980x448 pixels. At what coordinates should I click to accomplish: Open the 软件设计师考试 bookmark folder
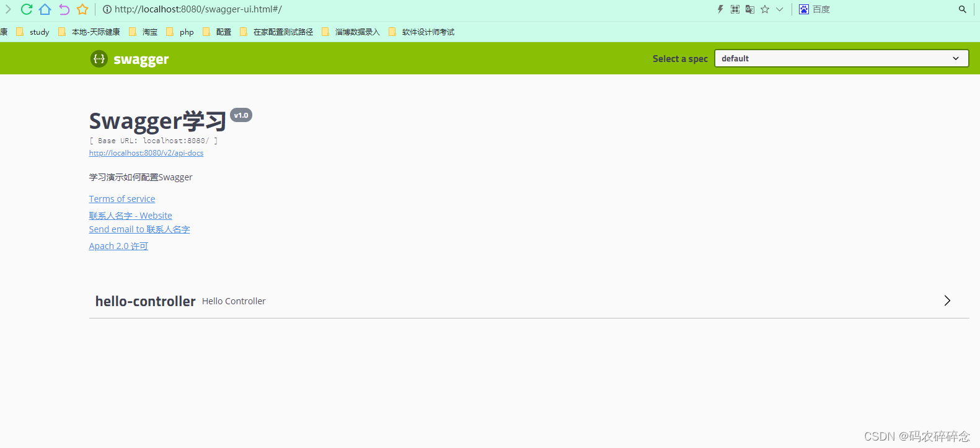tap(422, 32)
